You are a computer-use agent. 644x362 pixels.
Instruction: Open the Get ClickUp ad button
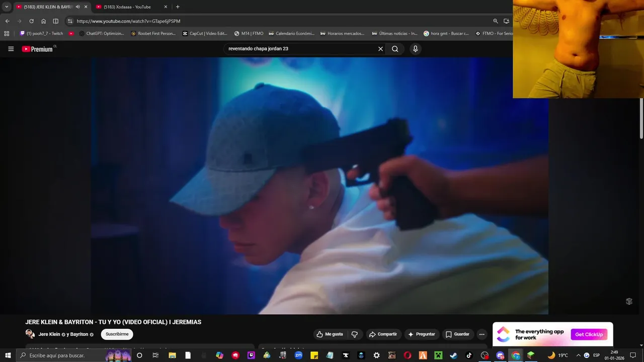coord(589,334)
